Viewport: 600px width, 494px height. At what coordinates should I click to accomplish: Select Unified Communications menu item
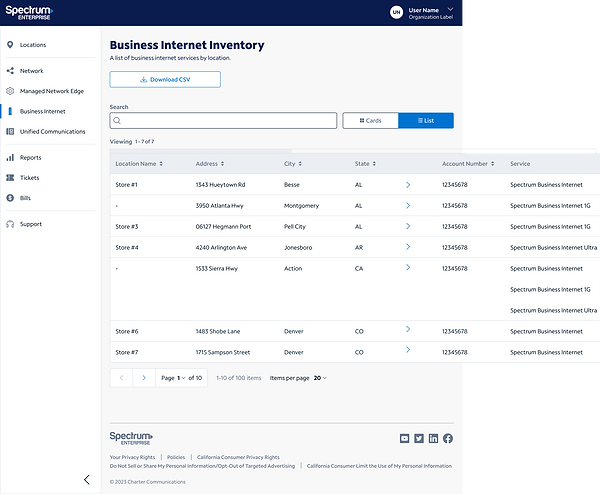click(x=52, y=132)
